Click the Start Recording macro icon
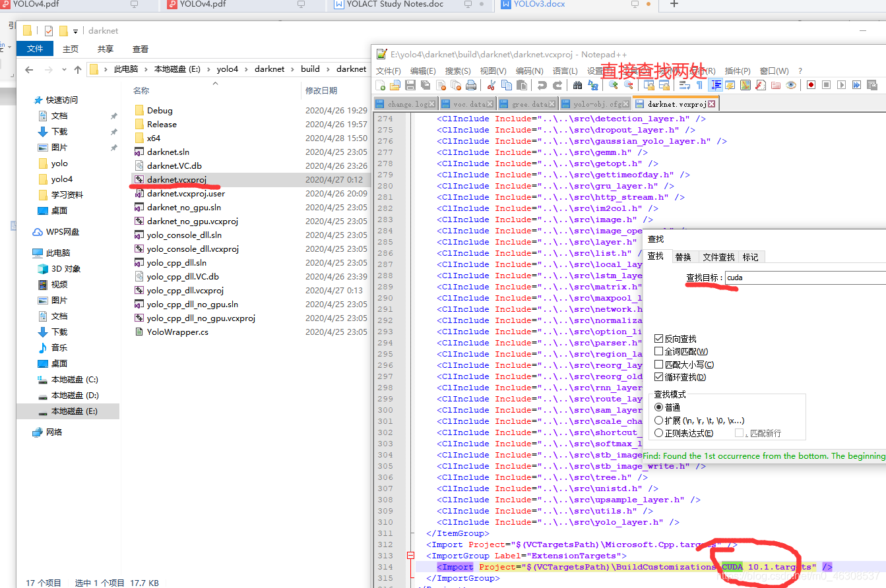Screen dimensions: 886x588 click(811, 85)
